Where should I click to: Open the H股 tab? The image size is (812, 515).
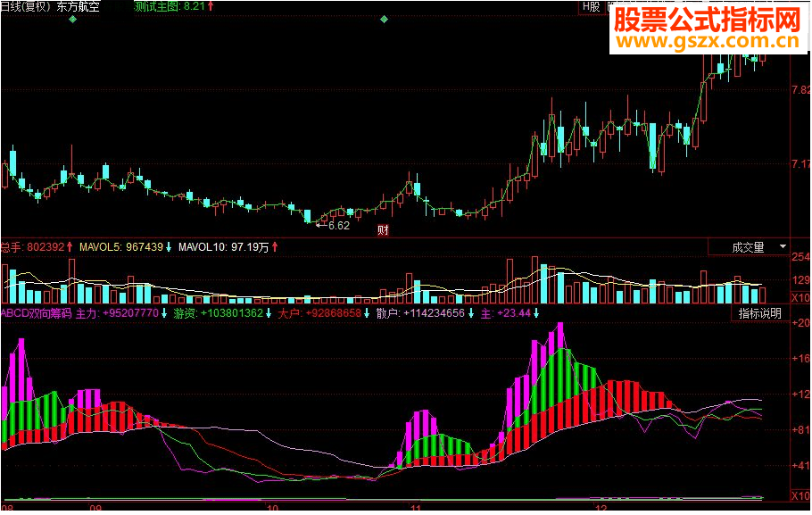(591, 7)
